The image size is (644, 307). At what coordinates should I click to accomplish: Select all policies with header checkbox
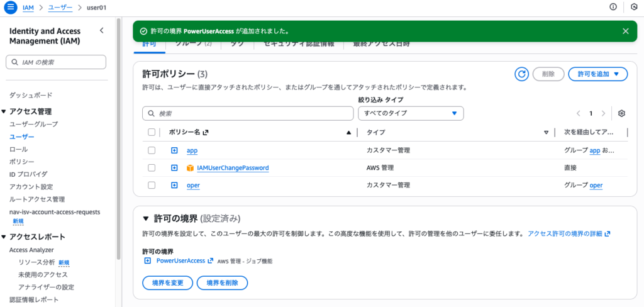(151, 133)
